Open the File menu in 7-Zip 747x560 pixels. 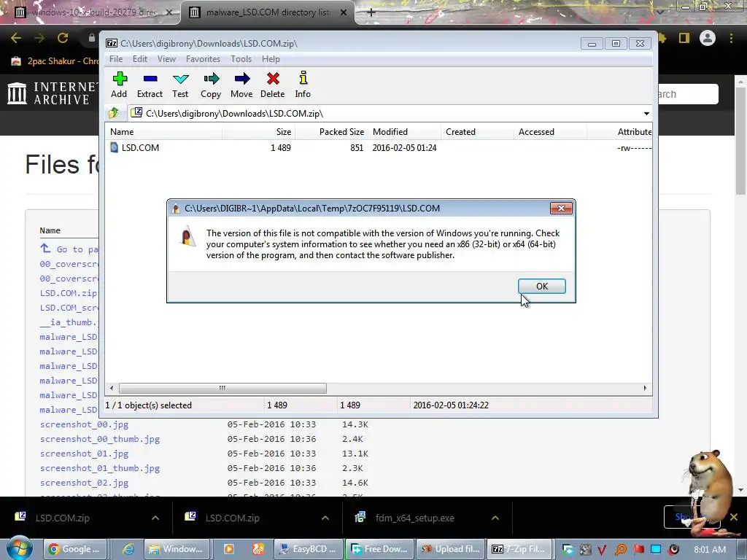tap(116, 58)
